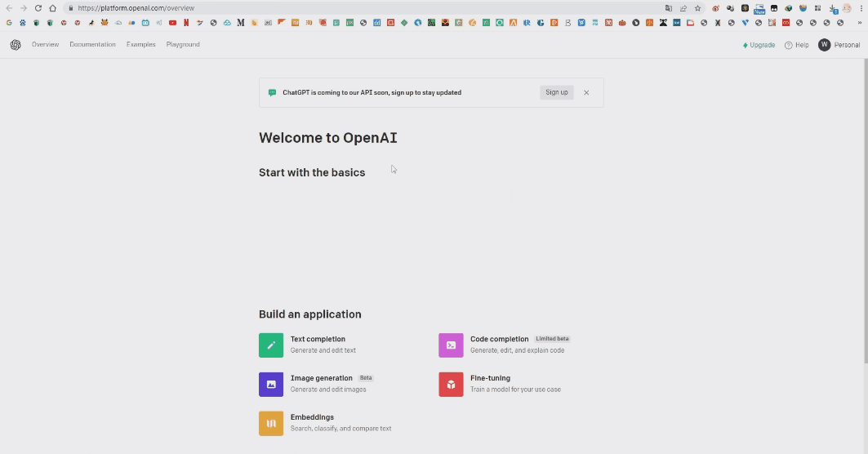Screen dimensions: 868x454
Task: Click the Beta badge next to Image generation
Action: click(365, 378)
